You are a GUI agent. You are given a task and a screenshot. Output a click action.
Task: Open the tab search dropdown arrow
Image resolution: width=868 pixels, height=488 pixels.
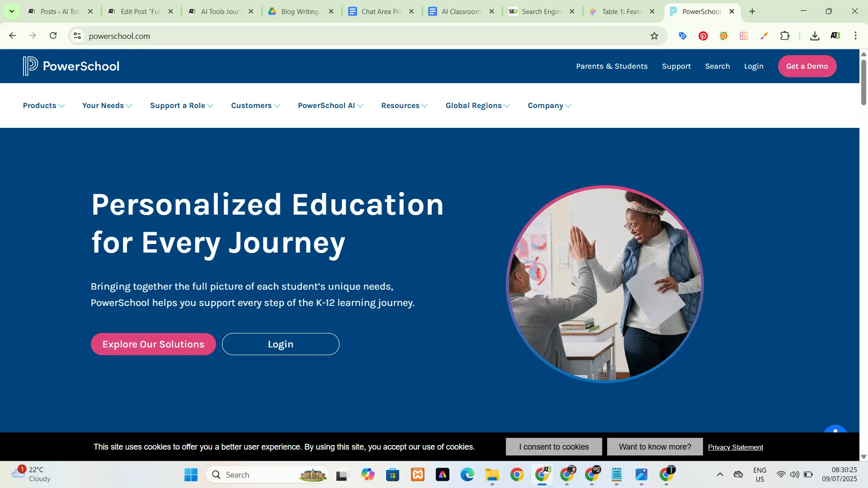12,11
